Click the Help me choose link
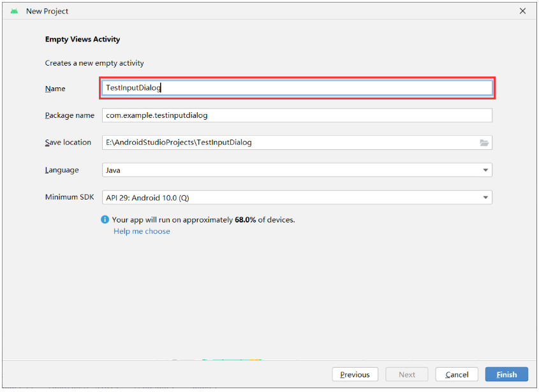This screenshot has width=539, height=392. [142, 231]
